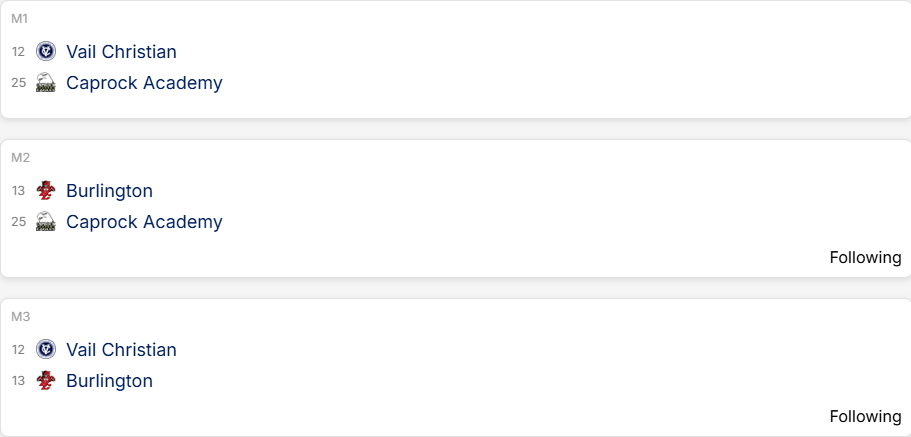The height and width of the screenshot is (437, 911).
Task: Open the Vail Christian team link in M3
Action: point(121,350)
